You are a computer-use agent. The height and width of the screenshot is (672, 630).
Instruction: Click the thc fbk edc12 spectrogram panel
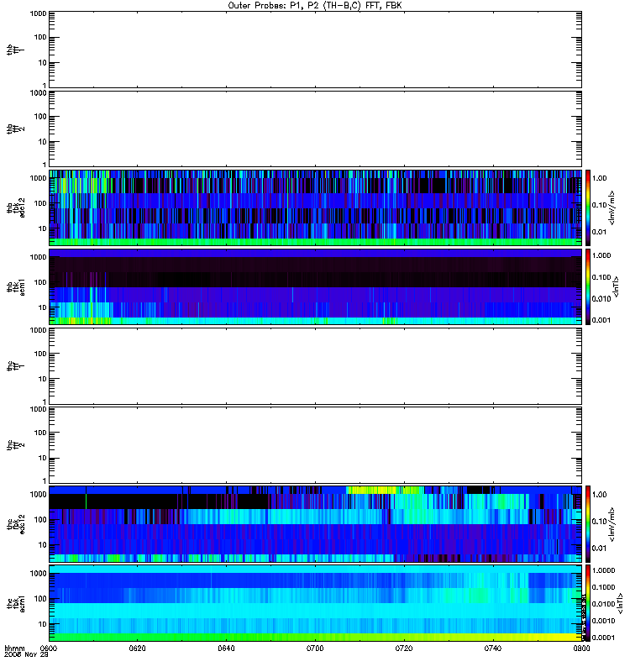coord(315,524)
